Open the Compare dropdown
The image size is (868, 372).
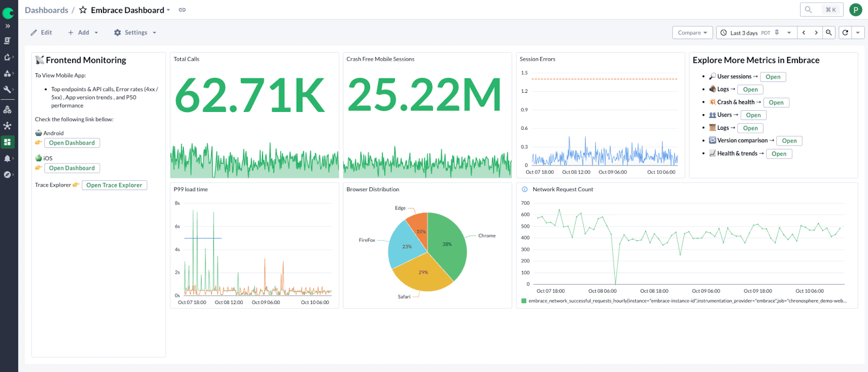(692, 33)
